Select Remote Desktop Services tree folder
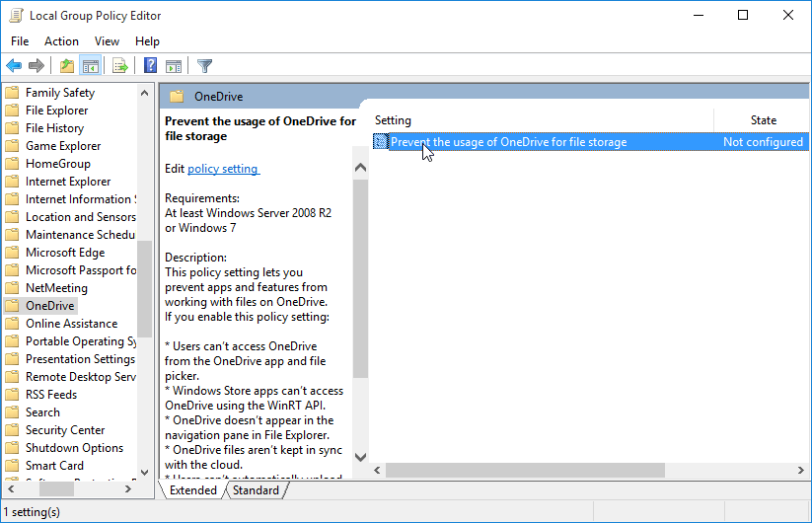812x523 pixels. click(x=81, y=377)
